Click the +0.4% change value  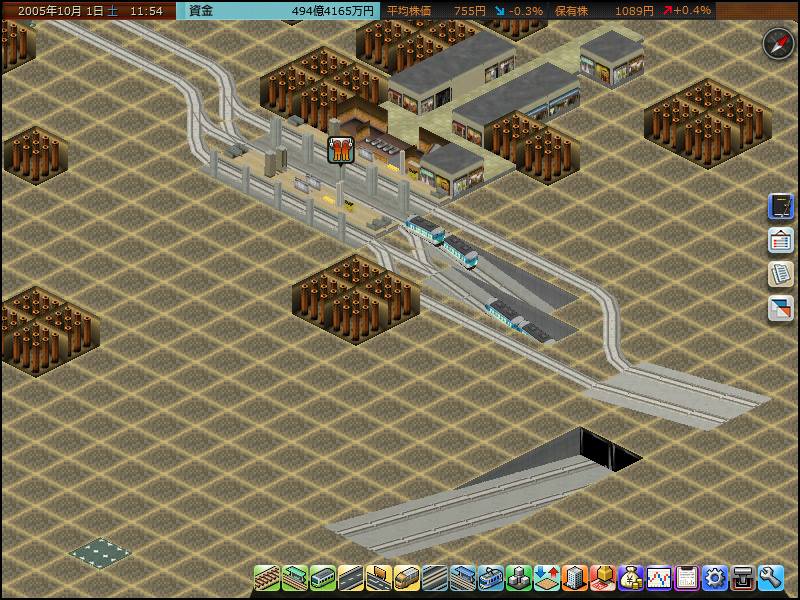(x=692, y=11)
